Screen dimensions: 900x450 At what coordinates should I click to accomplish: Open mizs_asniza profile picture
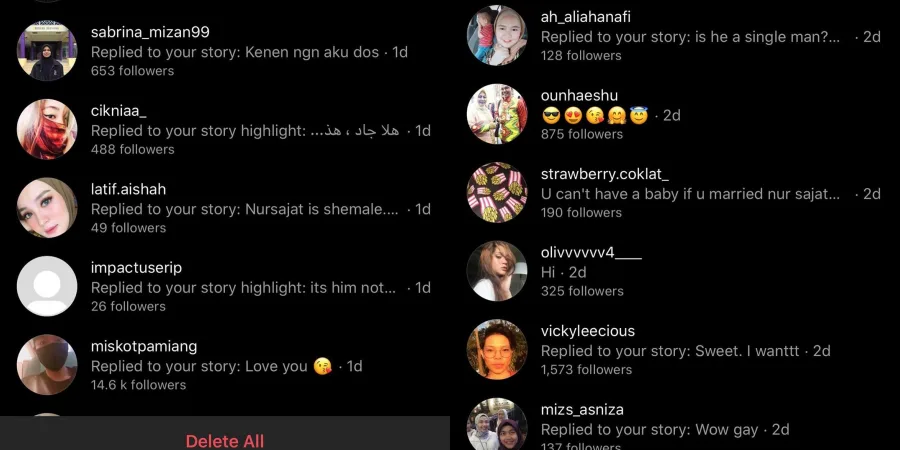[x=496, y=424]
